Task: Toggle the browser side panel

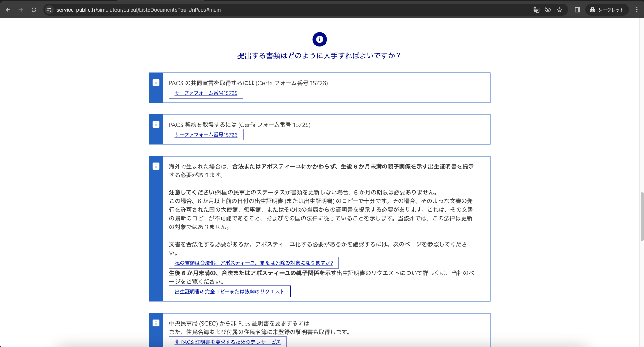Action: tap(577, 10)
